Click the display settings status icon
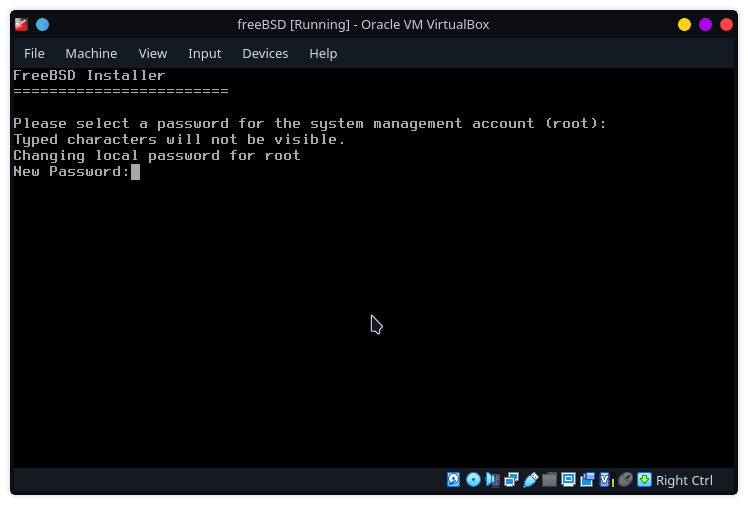 point(568,479)
